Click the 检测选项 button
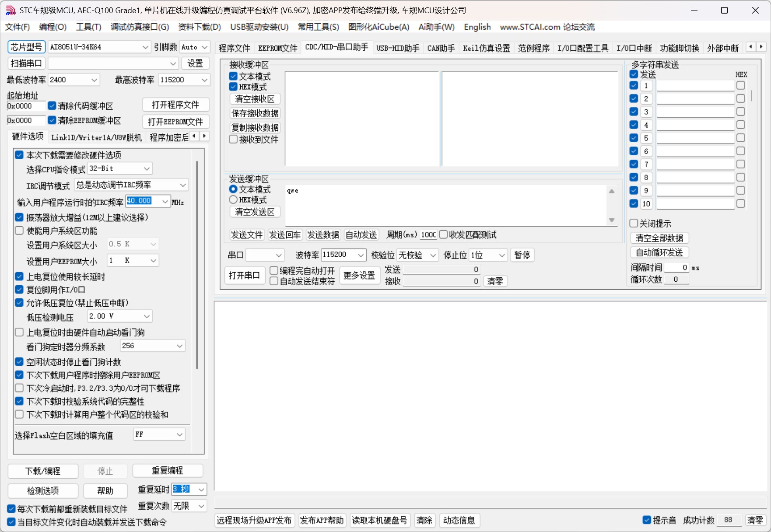771x532 pixels. click(x=43, y=490)
